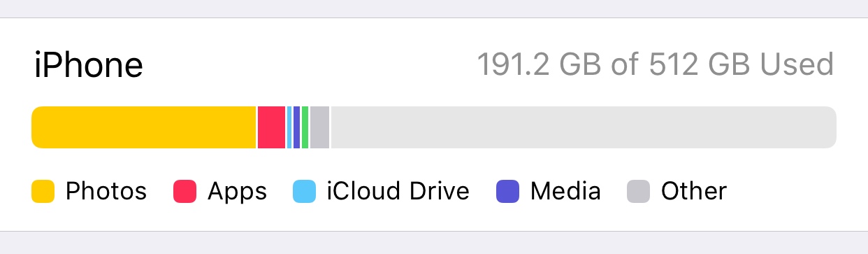Select the light blue iCloud Drive bar segment
868x254 pixels.
tap(289, 127)
